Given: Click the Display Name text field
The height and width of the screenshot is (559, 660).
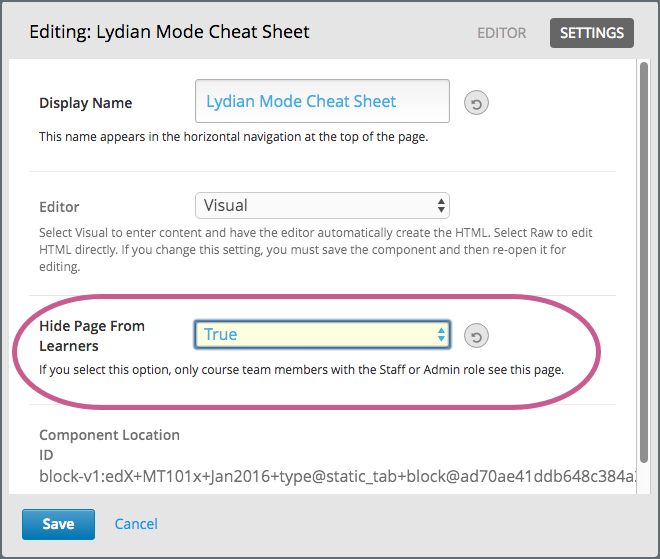Looking at the screenshot, I should click(322, 102).
